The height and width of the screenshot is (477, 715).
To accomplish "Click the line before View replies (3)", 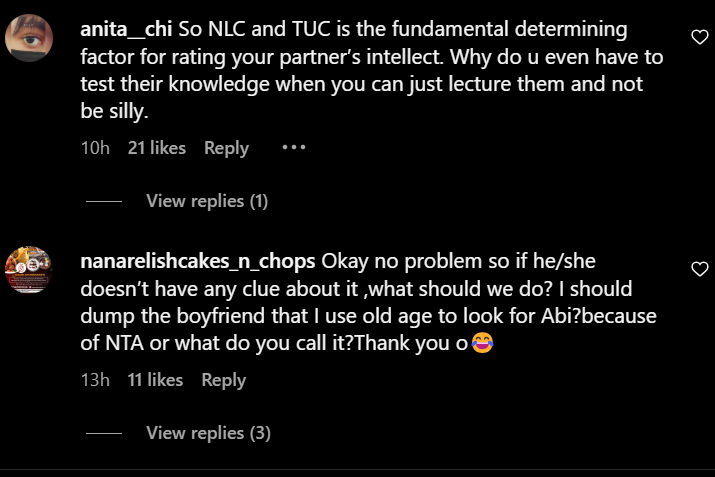I will pos(104,433).
